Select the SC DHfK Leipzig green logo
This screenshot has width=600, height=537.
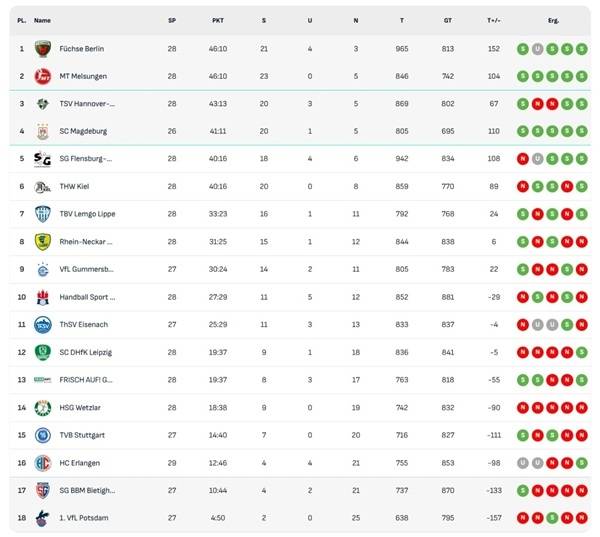click(42, 352)
